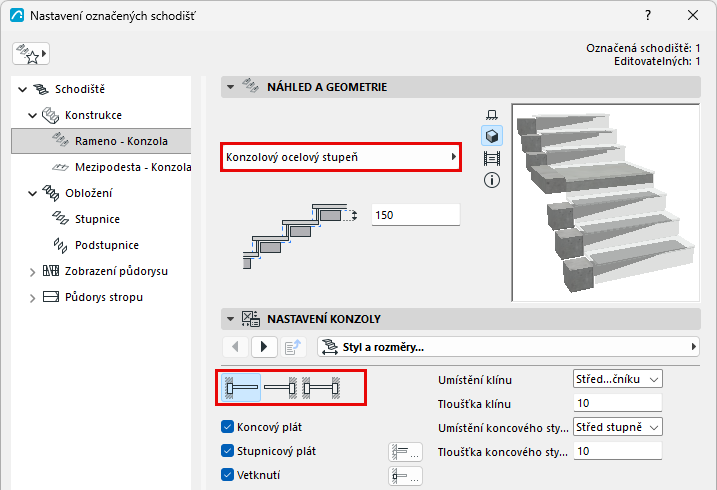Collapse the NASTAVENÍ KONZOLY panel
Screen dimensions: 717x490
pos(230,319)
